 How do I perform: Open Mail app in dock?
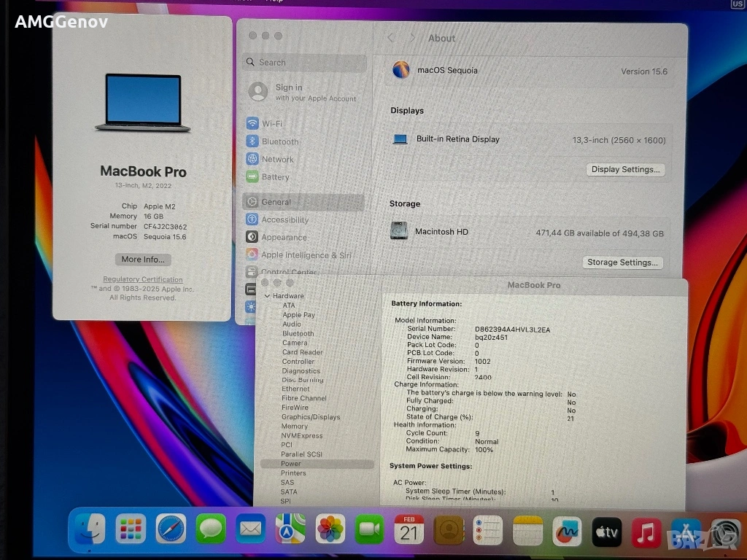(250, 530)
